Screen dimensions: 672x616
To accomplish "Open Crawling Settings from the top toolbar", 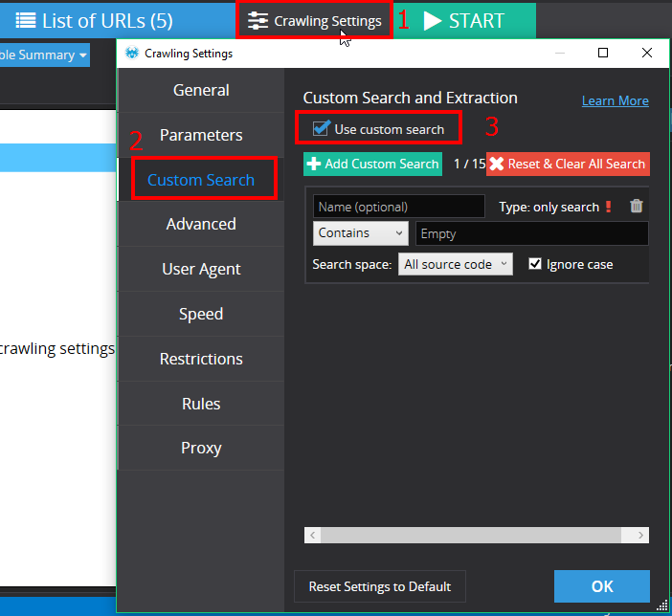I will [x=314, y=20].
